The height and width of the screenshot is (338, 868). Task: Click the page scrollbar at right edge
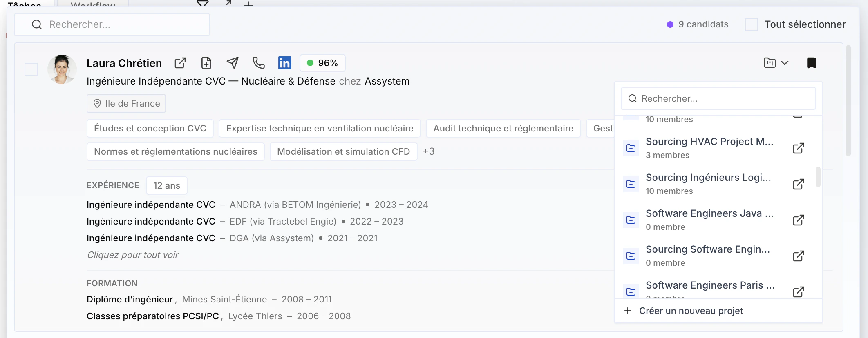[x=848, y=100]
